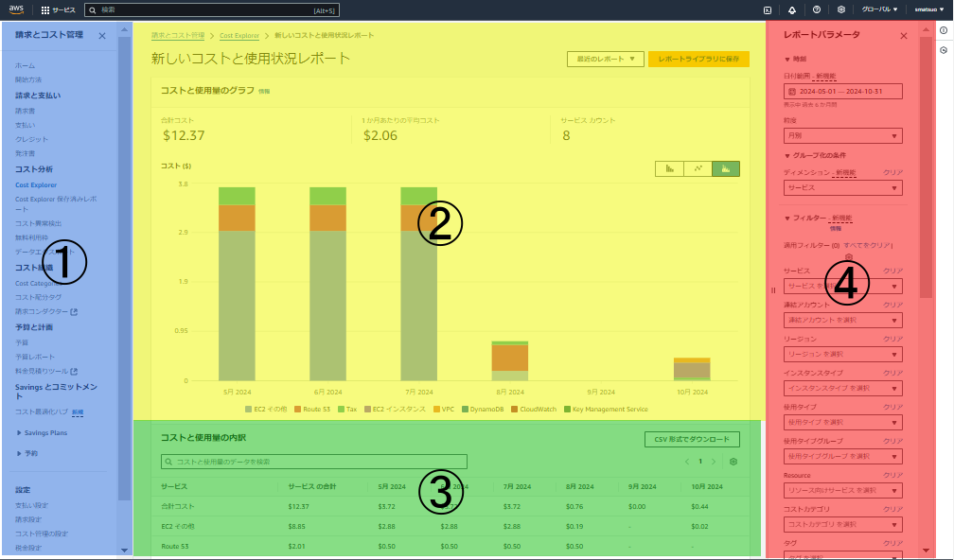Open the ディメンション サービス dropdown

(842, 188)
